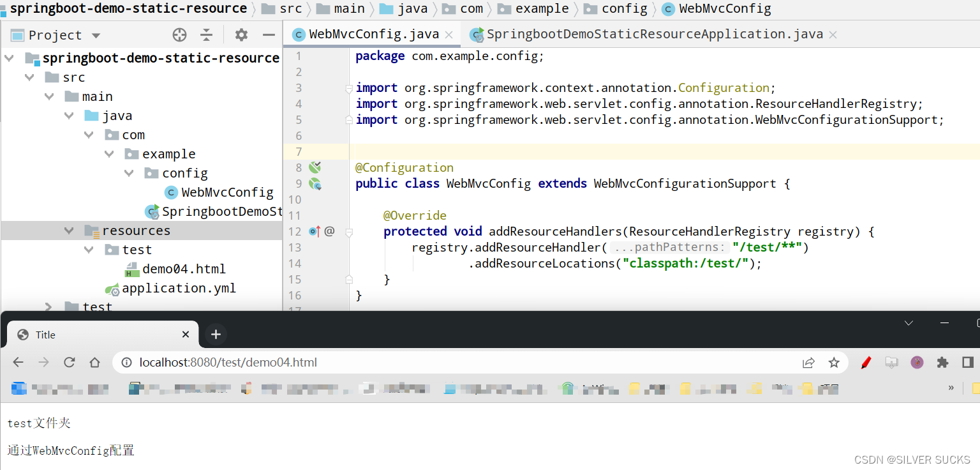The image size is (980, 470).
Task: Close the Title browser tab
Action: point(186,335)
